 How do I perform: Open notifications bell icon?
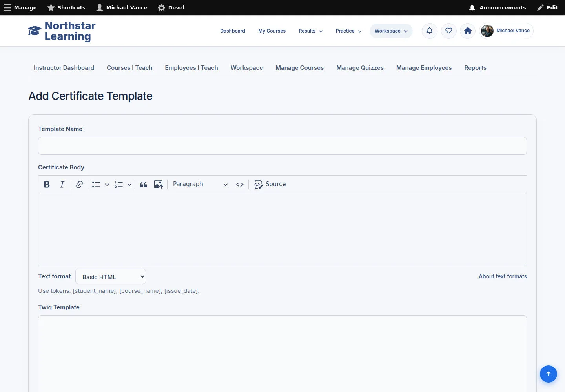(x=430, y=31)
